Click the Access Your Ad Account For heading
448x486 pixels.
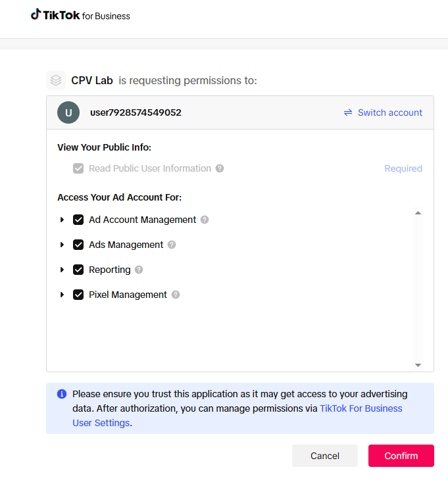[x=119, y=197]
